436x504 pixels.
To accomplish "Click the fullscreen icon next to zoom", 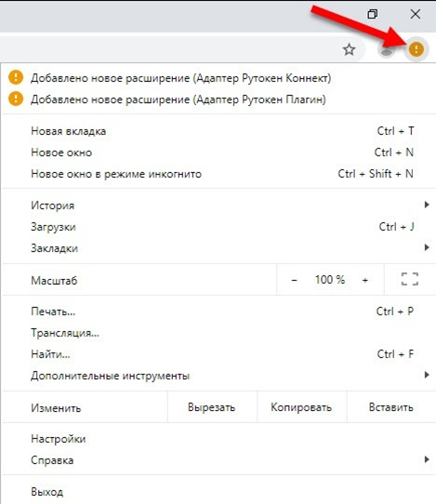I will 410,279.
